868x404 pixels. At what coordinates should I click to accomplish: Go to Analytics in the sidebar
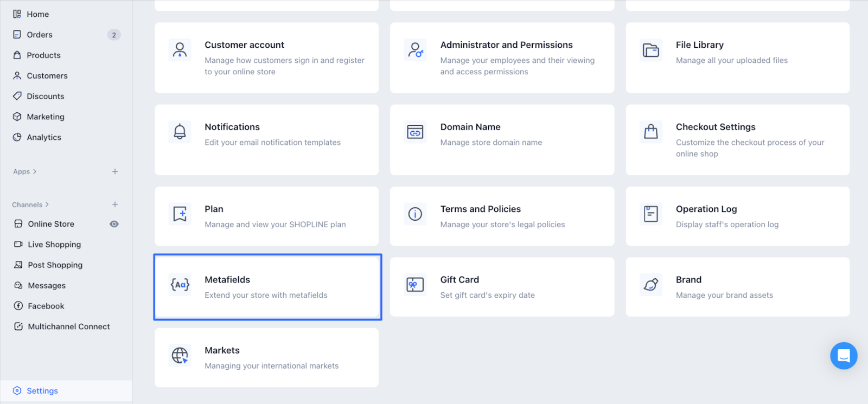(x=44, y=138)
